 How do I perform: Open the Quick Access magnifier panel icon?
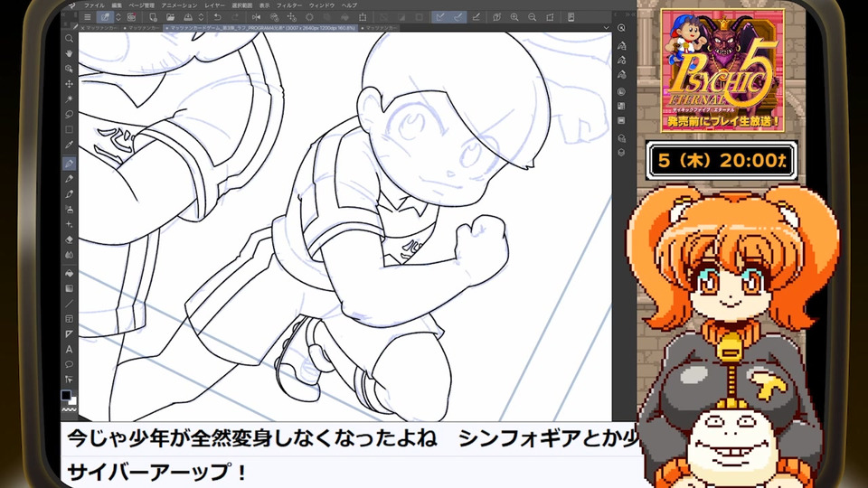pyautogui.click(x=621, y=28)
